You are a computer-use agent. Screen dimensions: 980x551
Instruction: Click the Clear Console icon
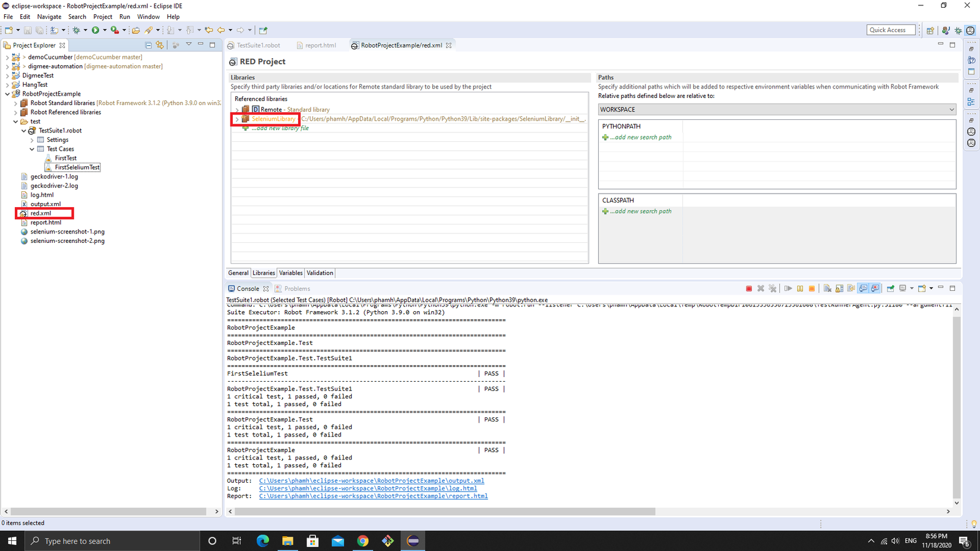tap(827, 289)
